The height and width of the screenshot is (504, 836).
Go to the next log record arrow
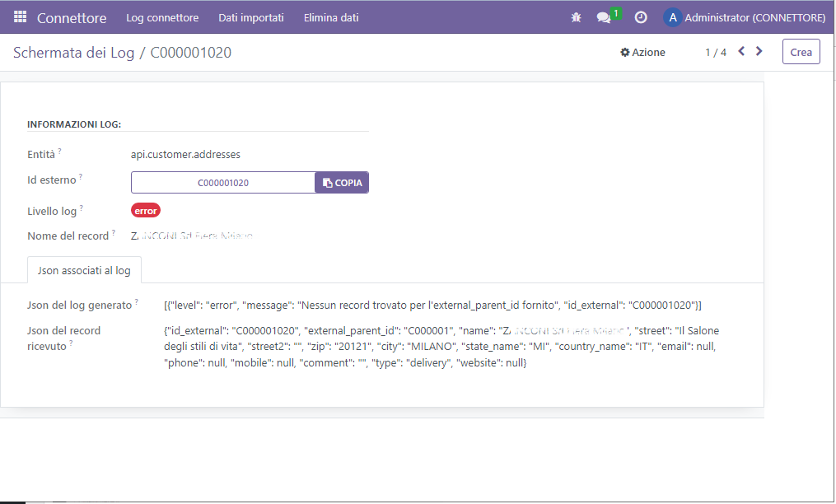click(x=759, y=52)
